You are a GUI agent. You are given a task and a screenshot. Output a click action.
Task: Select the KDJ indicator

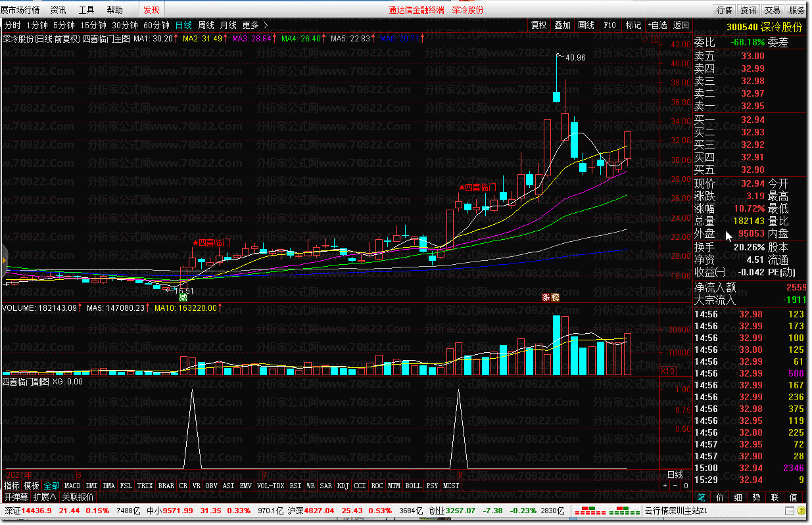(x=343, y=486)
